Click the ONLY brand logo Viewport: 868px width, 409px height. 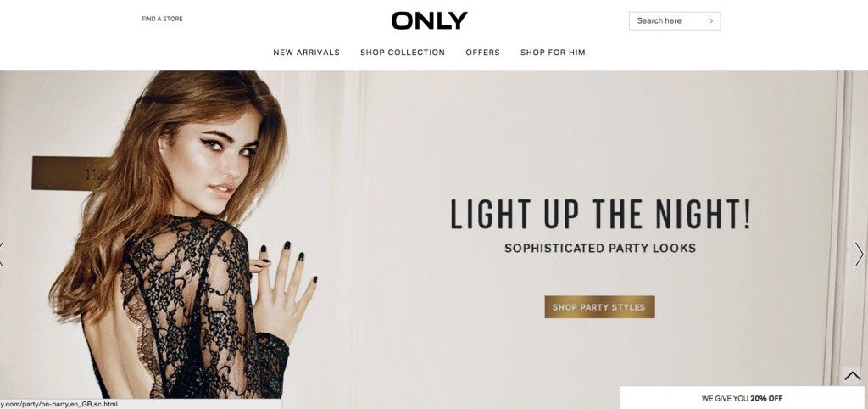(429, 21)
